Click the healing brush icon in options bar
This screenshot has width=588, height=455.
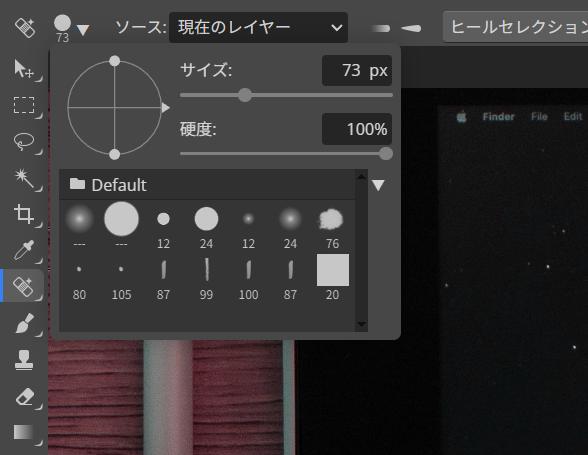pos(25,27)
